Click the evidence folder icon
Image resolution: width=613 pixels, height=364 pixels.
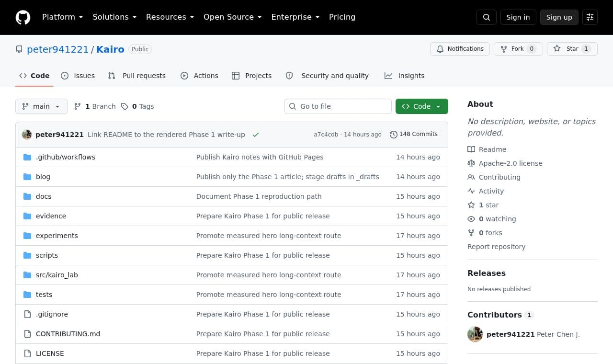coord(27,216)
